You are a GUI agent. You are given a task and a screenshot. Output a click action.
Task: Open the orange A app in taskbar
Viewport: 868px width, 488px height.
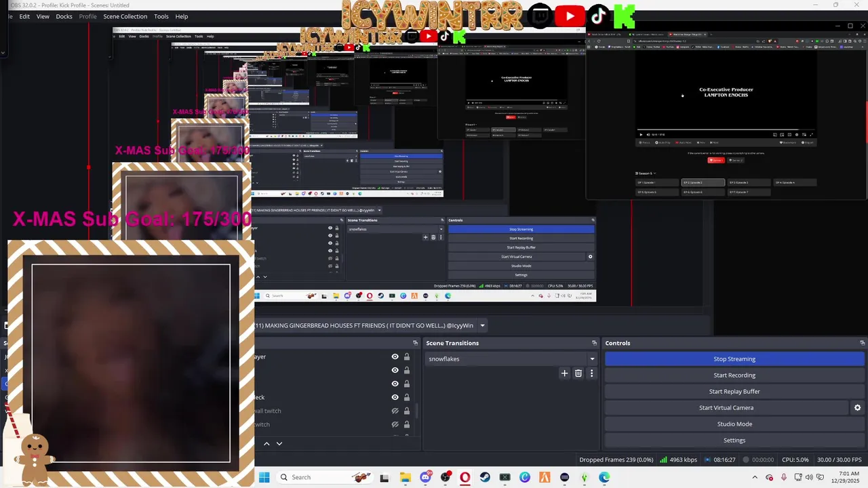[545, 477]
